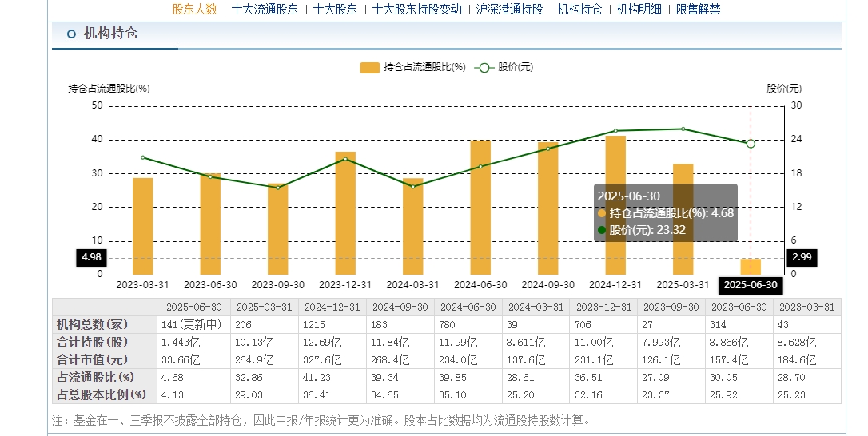Click highlighted 2025-06-30 x-axis label
The height and width of the screenshot is (436, 868).
pos(751,285)
